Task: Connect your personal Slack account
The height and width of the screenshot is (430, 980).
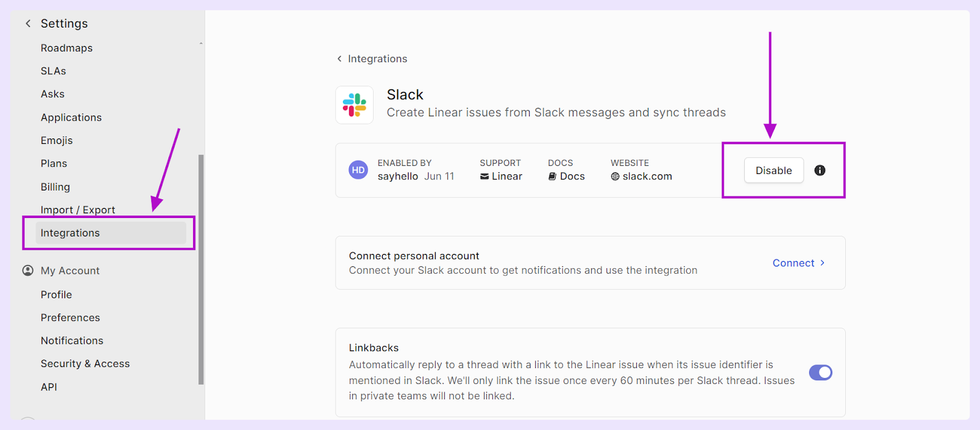Action: click(799, 263)
